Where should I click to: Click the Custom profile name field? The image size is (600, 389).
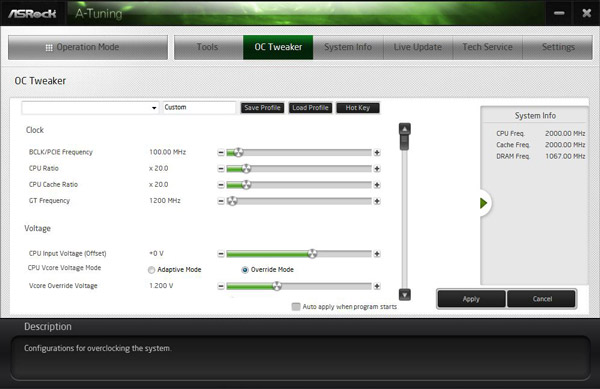(x=199, y=107)
